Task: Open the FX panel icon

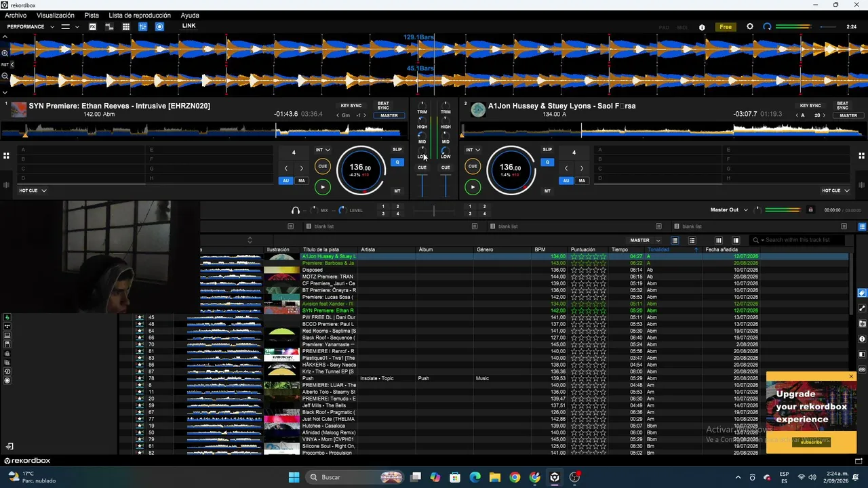Action: point(93,26)
